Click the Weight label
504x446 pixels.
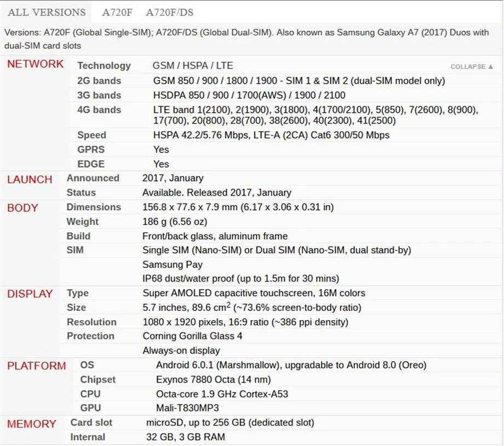tap(83, 221)
